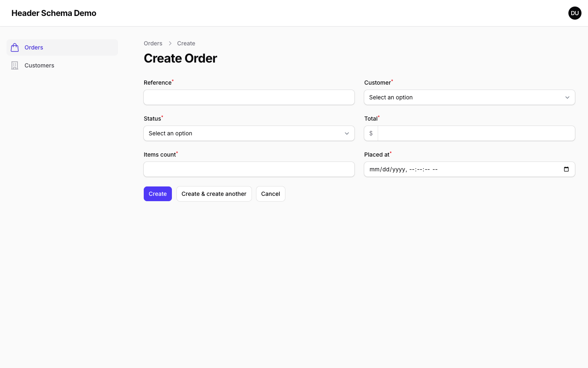Screen dimensions: 588x368
Task: Go to Orders in the sidebar
Action: click(x=62, y=47)
